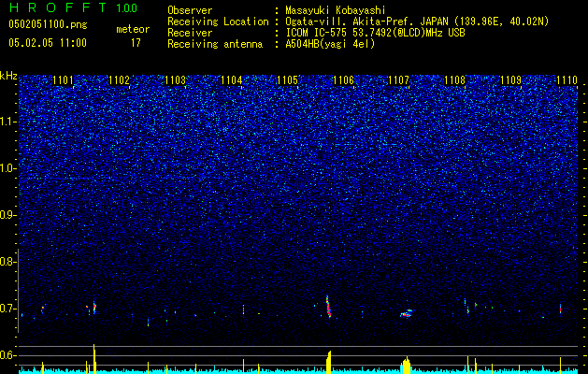Click the Receiver field label
The height and width of the screenshot is (374, 588).
coord(190,33)
